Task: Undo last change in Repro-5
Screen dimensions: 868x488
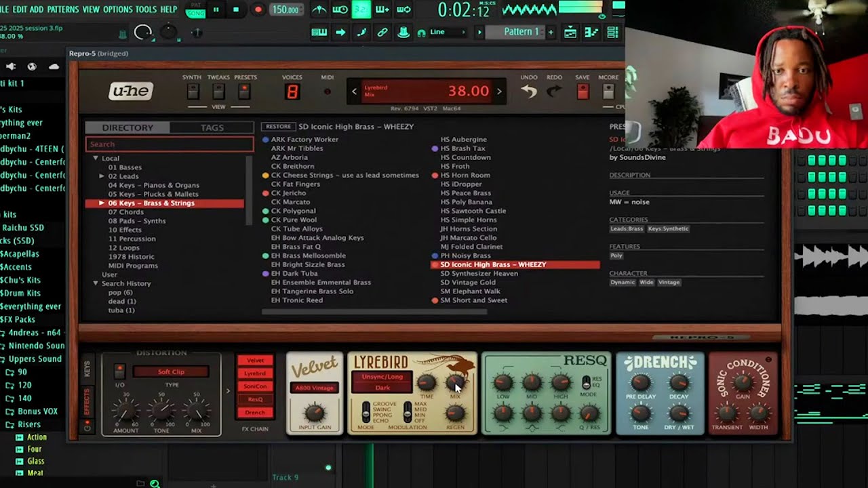Action: 529,91
